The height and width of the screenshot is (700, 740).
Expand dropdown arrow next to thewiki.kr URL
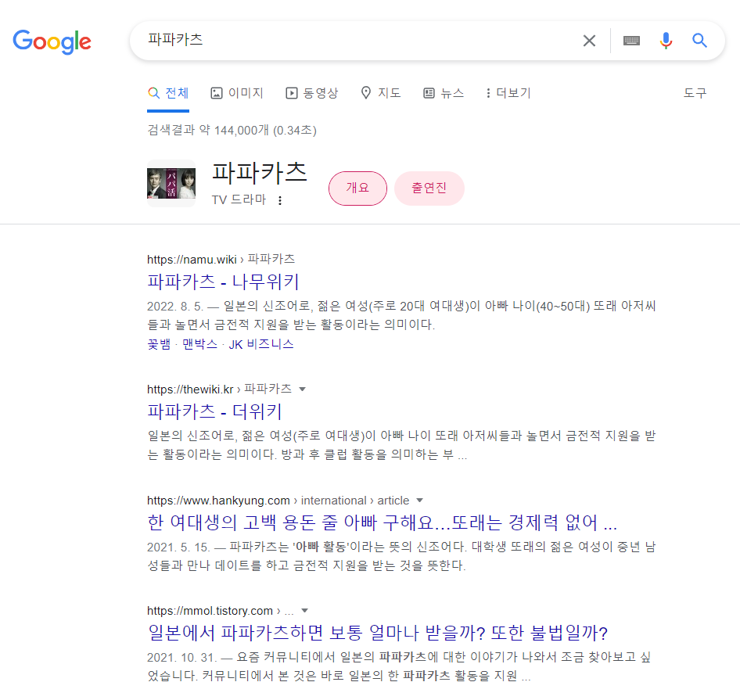click(303, 389)
